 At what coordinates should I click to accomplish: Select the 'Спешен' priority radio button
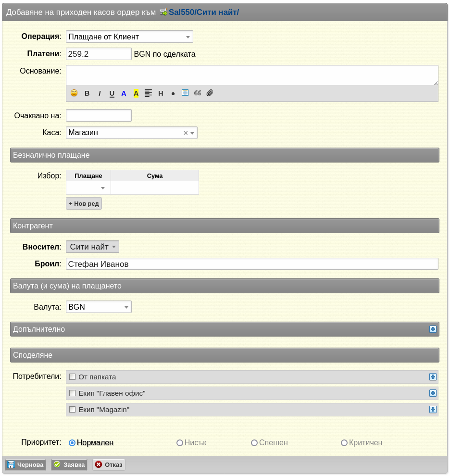254,443
